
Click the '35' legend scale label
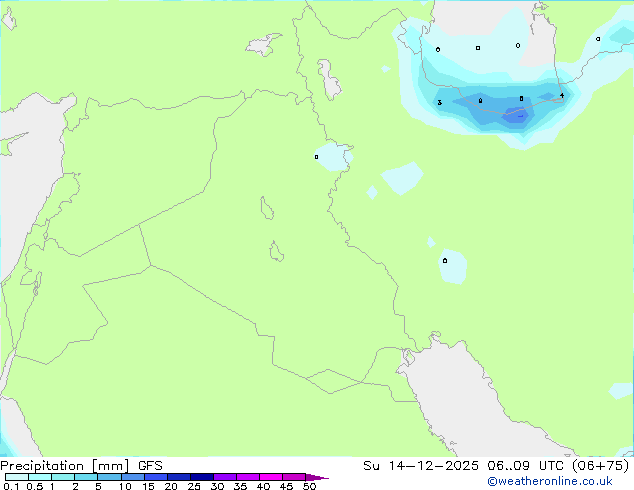(240, 486)
